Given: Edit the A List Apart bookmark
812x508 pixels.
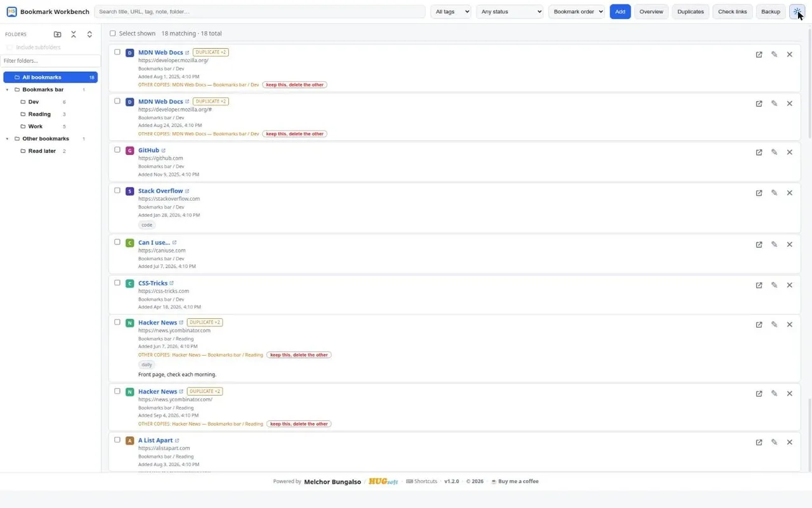Looking at the screenshot, I should 774,443.
